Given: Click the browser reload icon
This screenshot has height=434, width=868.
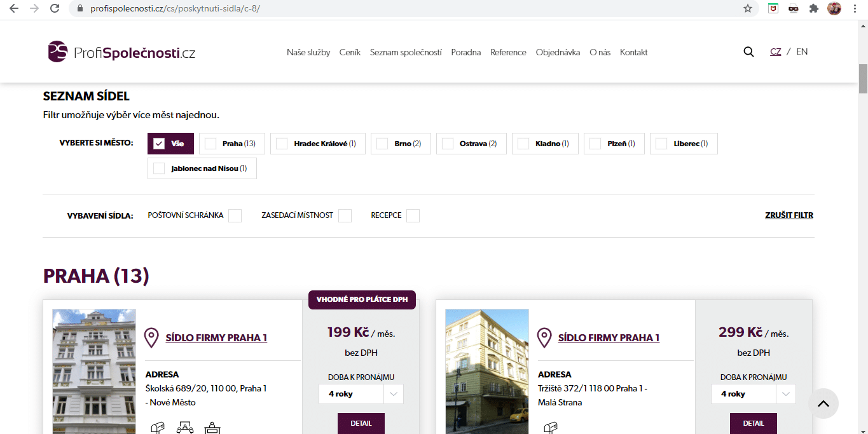Looking at the screenshot, I should click(55, 8).
